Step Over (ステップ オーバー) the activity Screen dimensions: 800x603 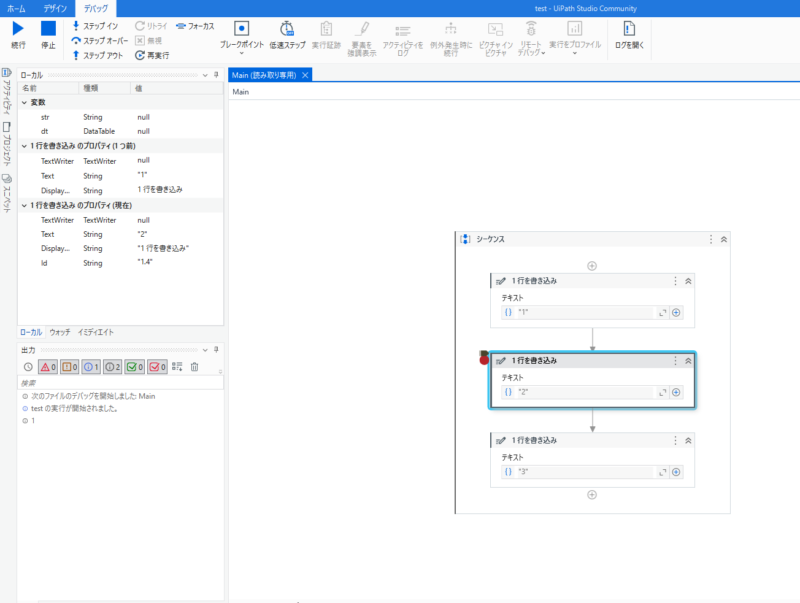pyautogui.click(x=99, y=41)
